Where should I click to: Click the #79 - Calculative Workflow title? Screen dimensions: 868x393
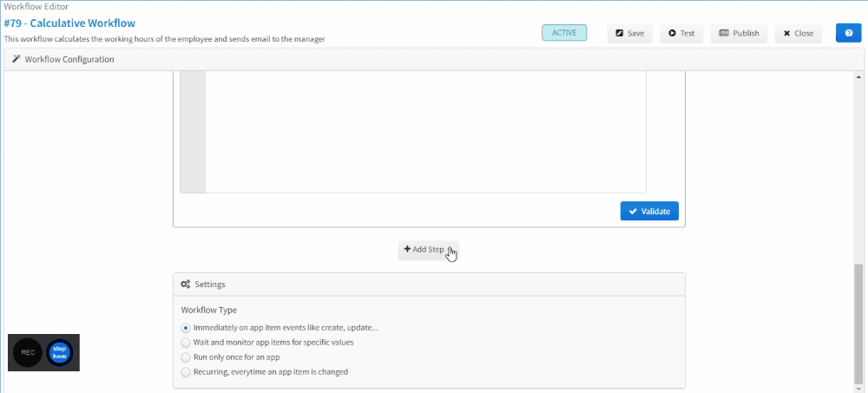click(x=69, y=23)
